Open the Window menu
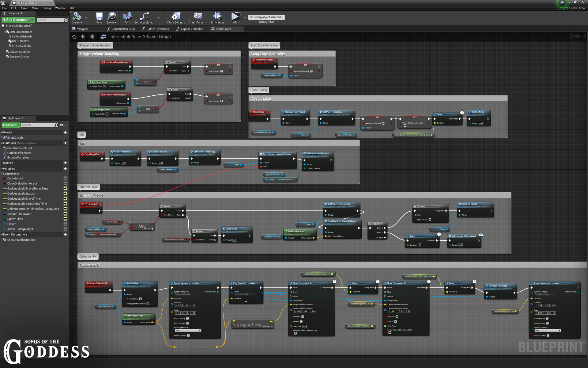 pos(60,8)
